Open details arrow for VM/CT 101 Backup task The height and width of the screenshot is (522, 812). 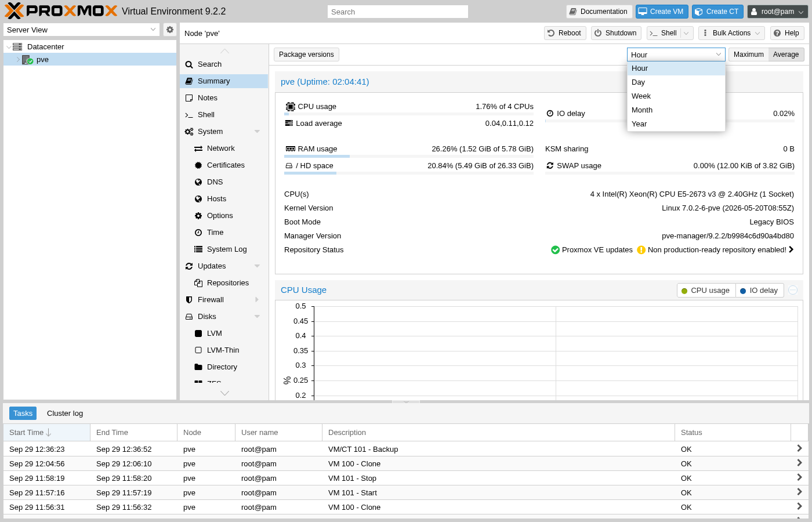(x=799, y=448)
